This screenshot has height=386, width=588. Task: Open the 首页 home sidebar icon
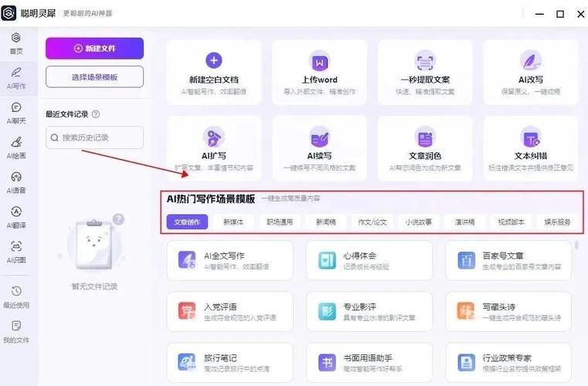[15, 38]
